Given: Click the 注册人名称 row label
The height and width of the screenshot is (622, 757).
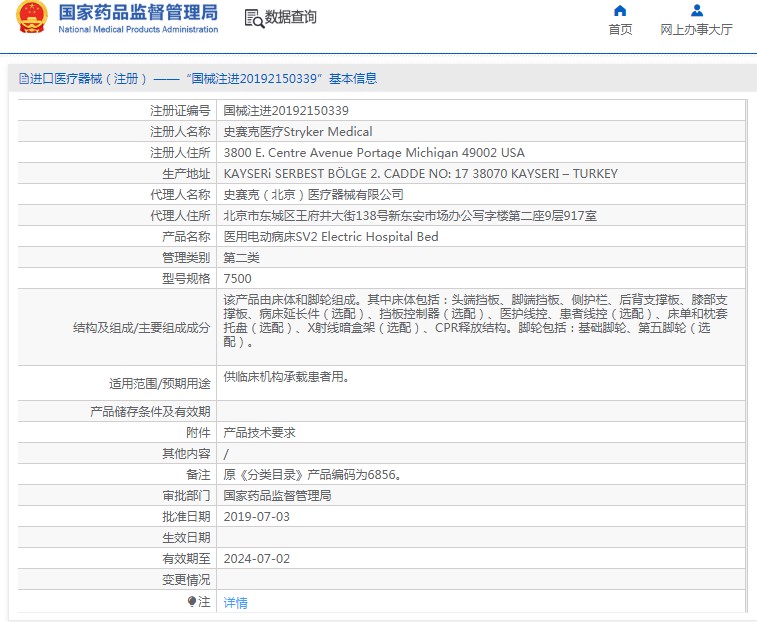Looking at the screenshot, I should coord(180,132).
